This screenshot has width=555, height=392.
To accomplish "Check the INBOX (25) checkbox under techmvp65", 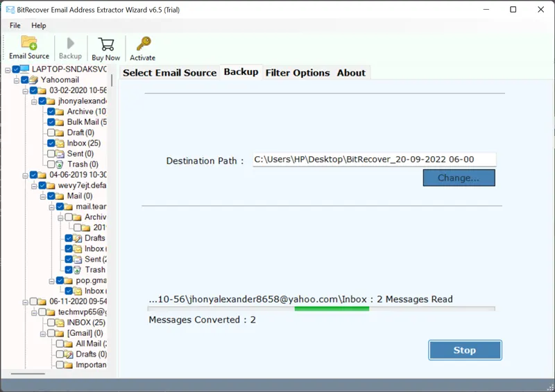I will pyautogui.click(x=51, y=323).
